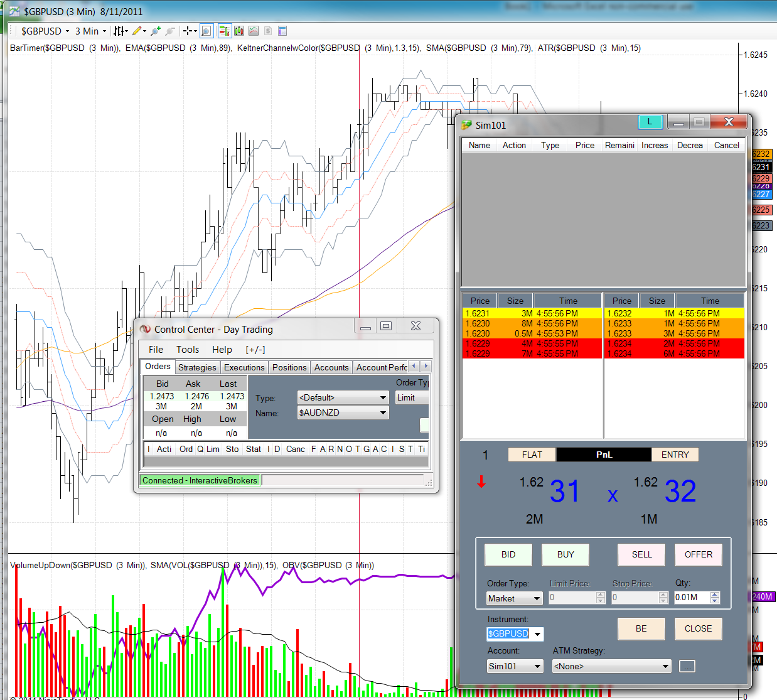This screenshot has width=777, height=700.
Task: Click the BID button
Action: click(508, 554)
